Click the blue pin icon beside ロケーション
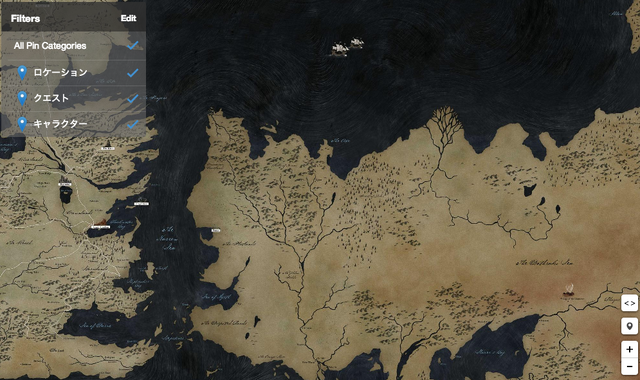The height and width of the screenshot is (380, 640). pos(22,73)
